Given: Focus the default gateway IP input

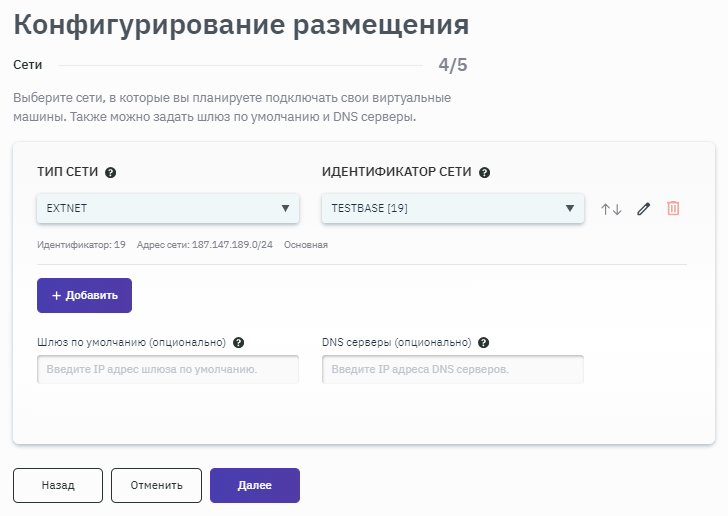Looking at the screenshot, I should (x=168, y=369).
